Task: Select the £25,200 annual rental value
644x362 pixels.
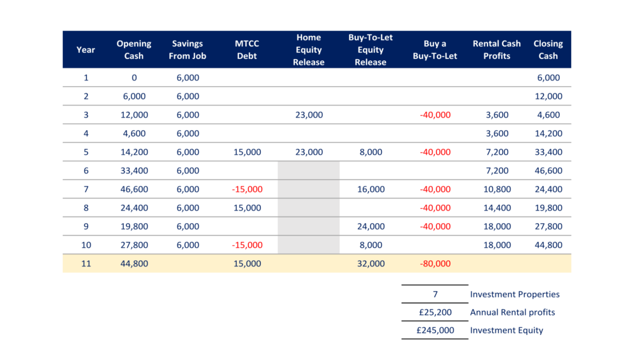Action: click(x=435, y=312)
